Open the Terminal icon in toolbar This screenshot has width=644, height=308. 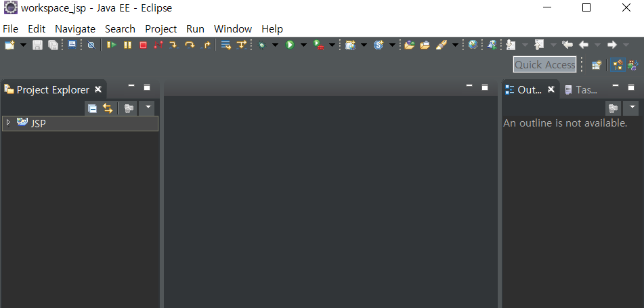(x=72, y=45)
